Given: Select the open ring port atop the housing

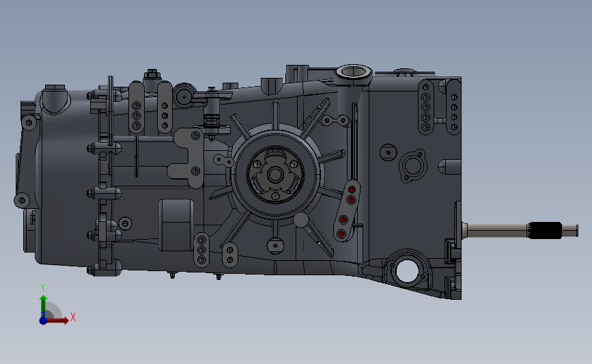Looking at the screenshot, I should coord(354,71).
